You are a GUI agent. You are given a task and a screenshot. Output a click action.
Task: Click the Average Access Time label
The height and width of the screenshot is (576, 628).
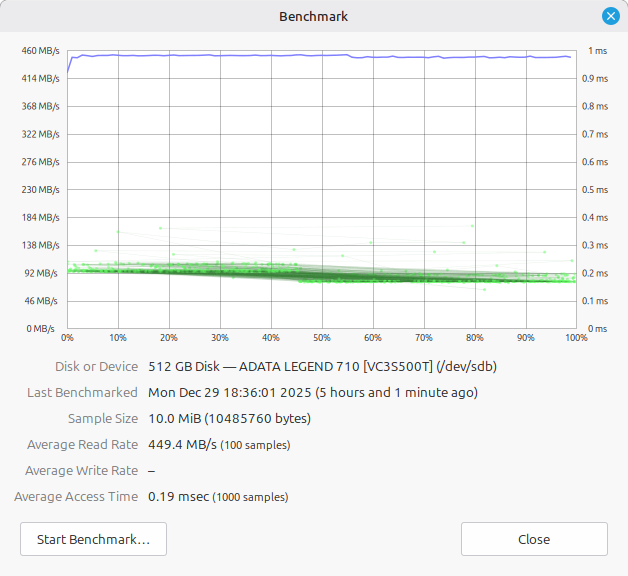(x=76, y=496)
